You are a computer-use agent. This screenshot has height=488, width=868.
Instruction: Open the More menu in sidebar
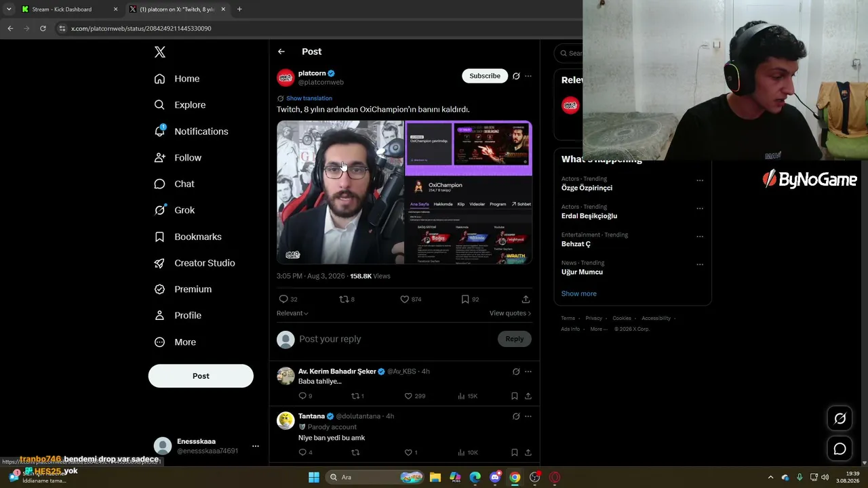(175, 342)
